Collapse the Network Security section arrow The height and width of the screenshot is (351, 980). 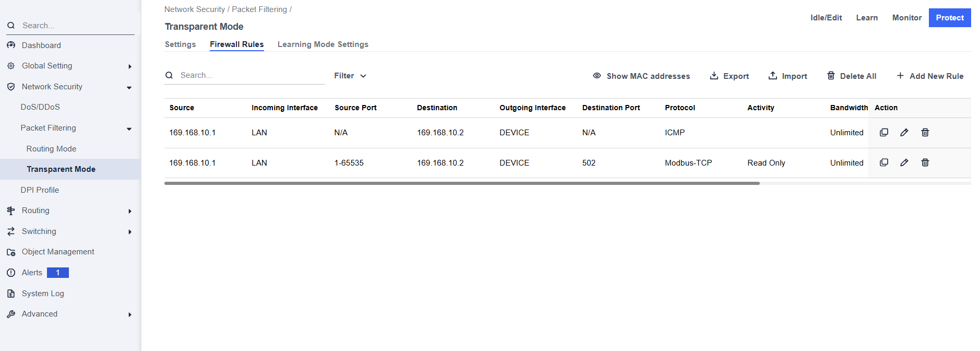coord(129,87)
